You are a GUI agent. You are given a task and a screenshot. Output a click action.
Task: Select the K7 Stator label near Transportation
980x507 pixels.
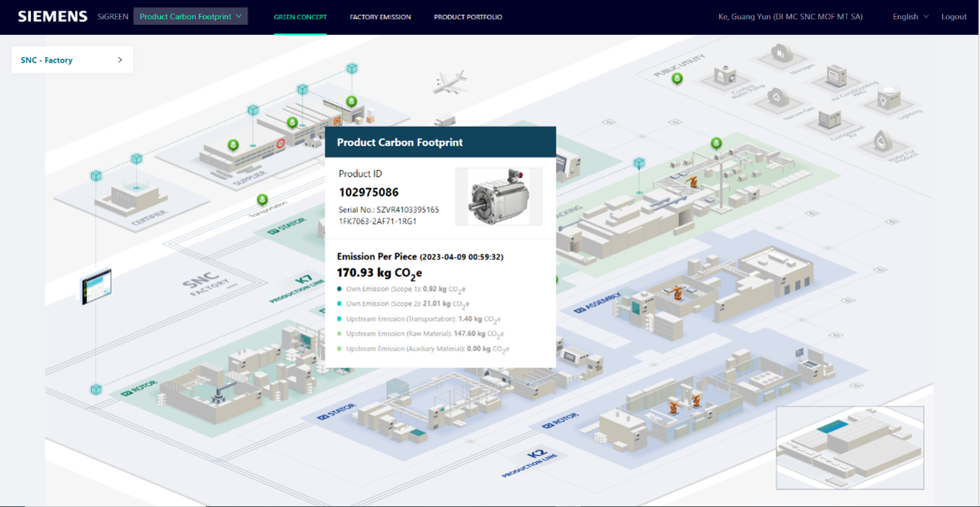click(287, 226)
